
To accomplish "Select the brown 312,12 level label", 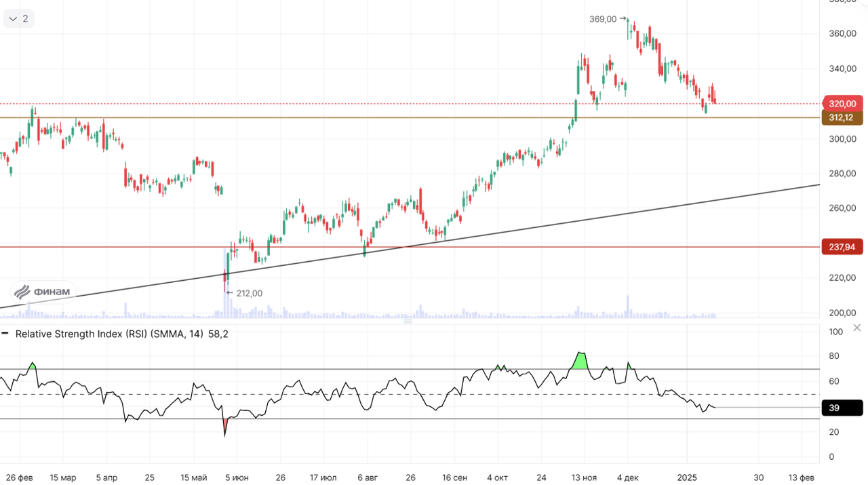I will click(x=842, y=117).
